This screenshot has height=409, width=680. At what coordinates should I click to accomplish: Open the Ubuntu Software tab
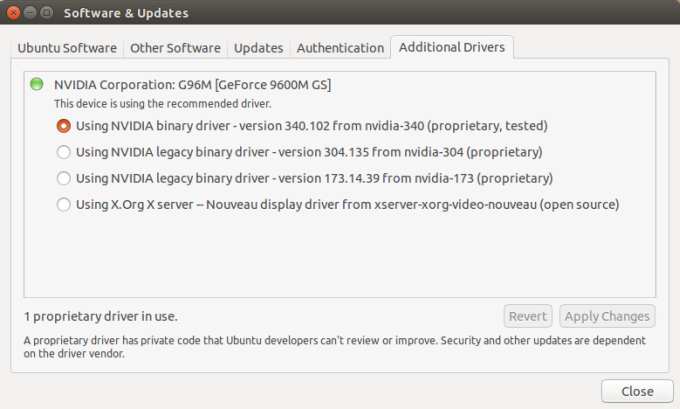click(67, 48)
